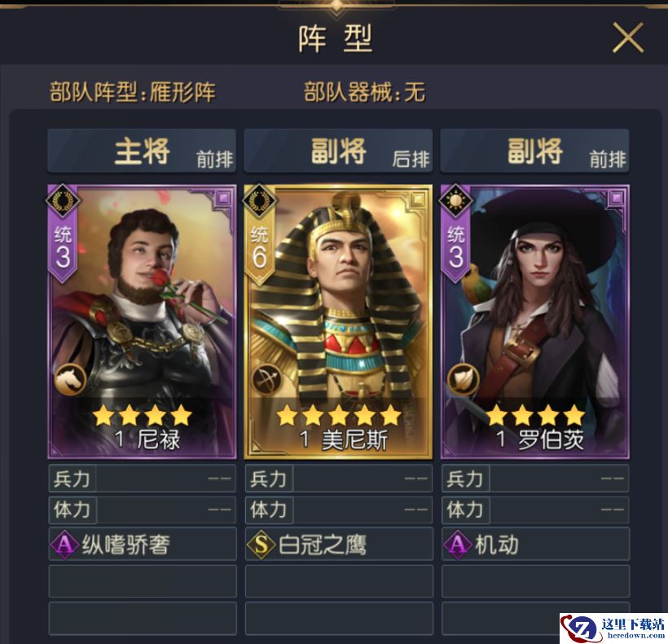Open the 罗伯茨 pirate card
Screen dimensions: 668x644
coord(535,322)
